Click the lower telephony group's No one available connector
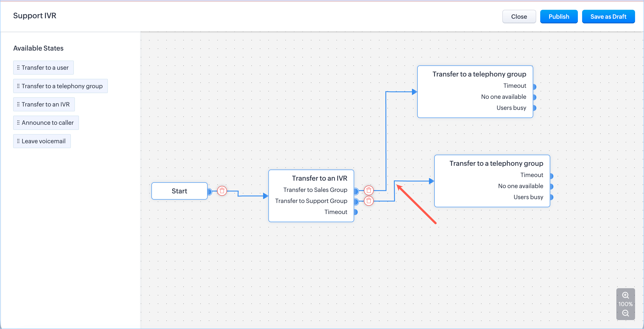 (551, 186)
